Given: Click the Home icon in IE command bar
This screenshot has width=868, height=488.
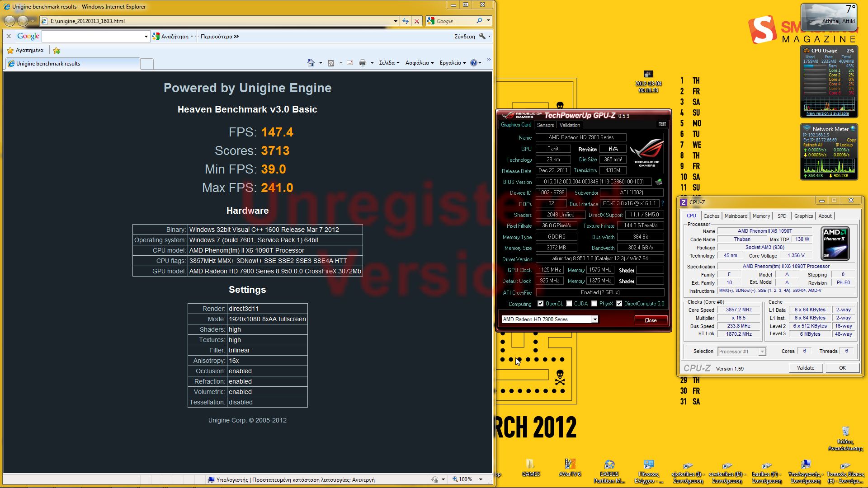Looking at the screenshot, I should point(311,63).
